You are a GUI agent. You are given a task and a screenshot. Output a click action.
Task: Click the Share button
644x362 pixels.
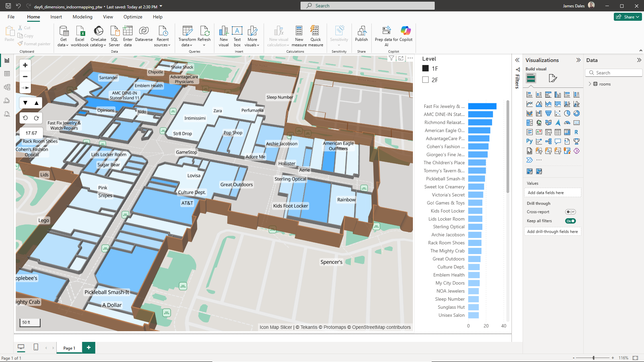tap(627, 17)
